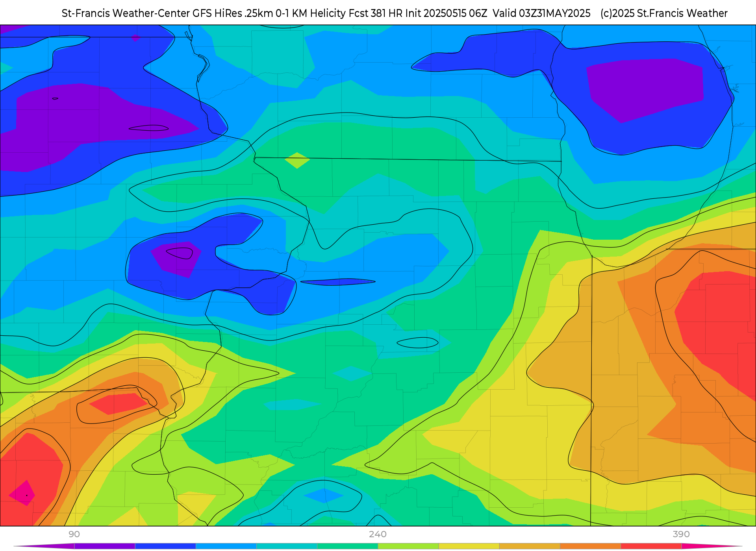
Task: Click 'Init 20250515 06Z' in the title
Action: click(x=446, y=13)
